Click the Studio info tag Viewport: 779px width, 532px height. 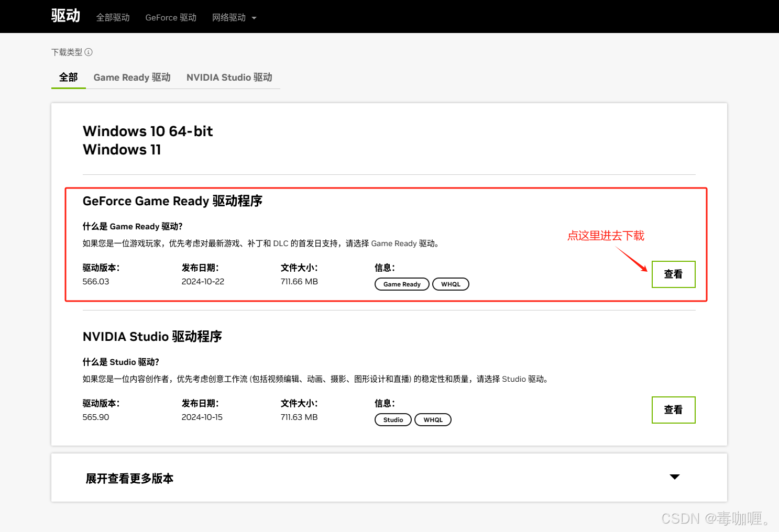(393, 420)
